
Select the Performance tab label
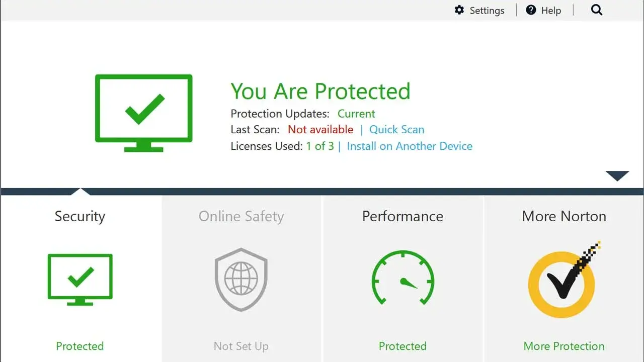pyautogui.click(x=403, y=216)
